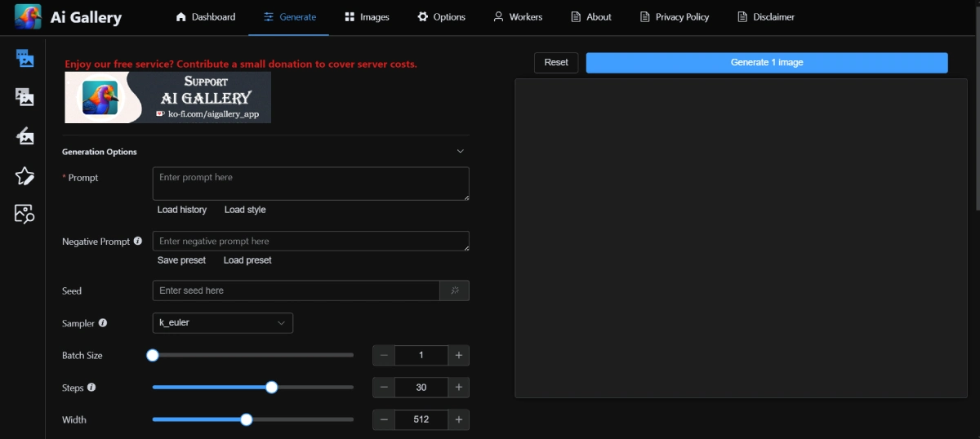Open the Sampler k_euler dropdown
The width and height of the screenshot is (980, 439).
(222, 323)
